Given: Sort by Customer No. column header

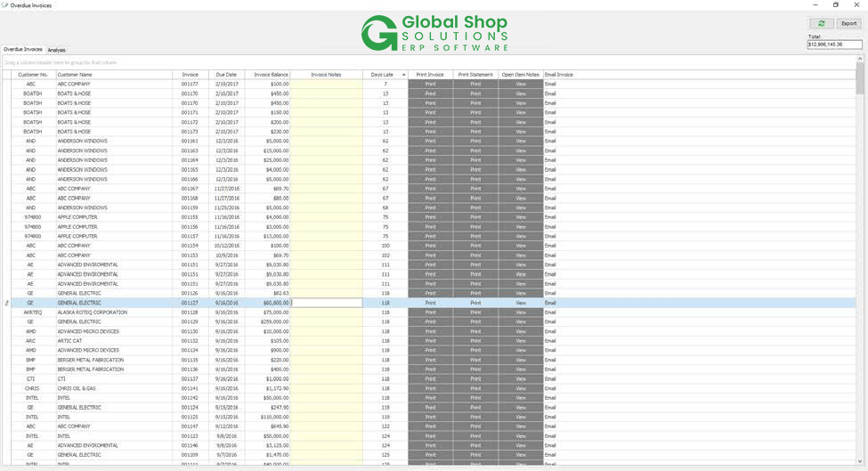Looking at the screenshot, I should tap(33, 75).
